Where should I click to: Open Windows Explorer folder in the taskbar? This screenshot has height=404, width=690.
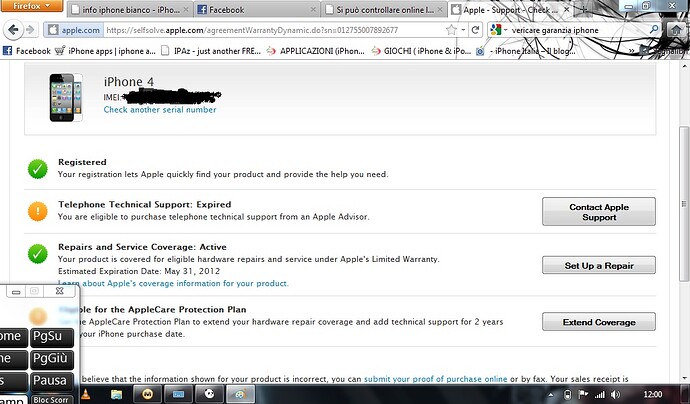tap(117, 394)
